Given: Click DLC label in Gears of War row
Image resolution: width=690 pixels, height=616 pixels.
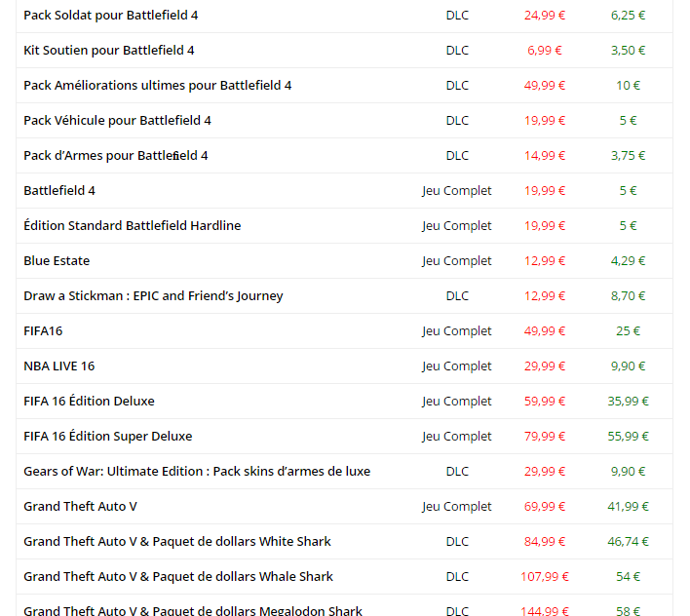Looking at the screenshot, I should (x=457, y=471).
